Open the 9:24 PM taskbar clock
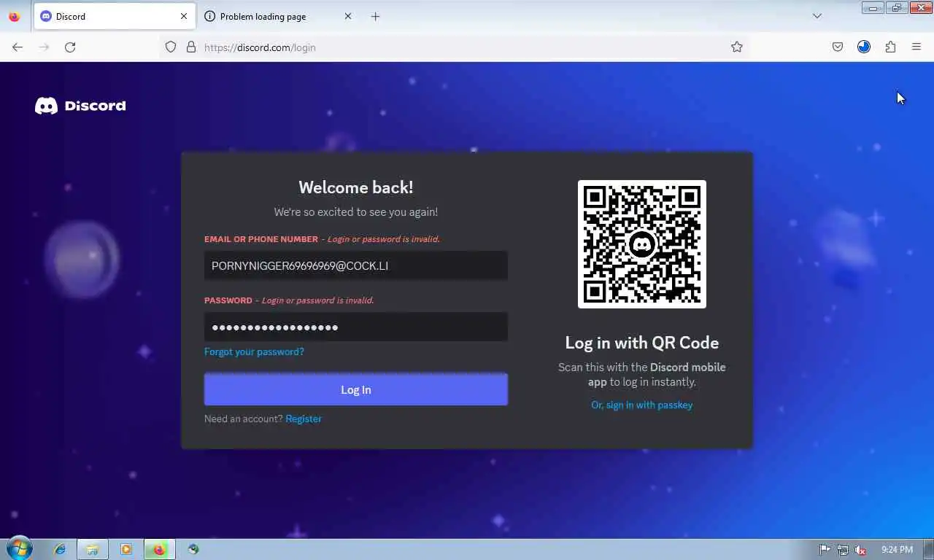 (x=897, y=550)
